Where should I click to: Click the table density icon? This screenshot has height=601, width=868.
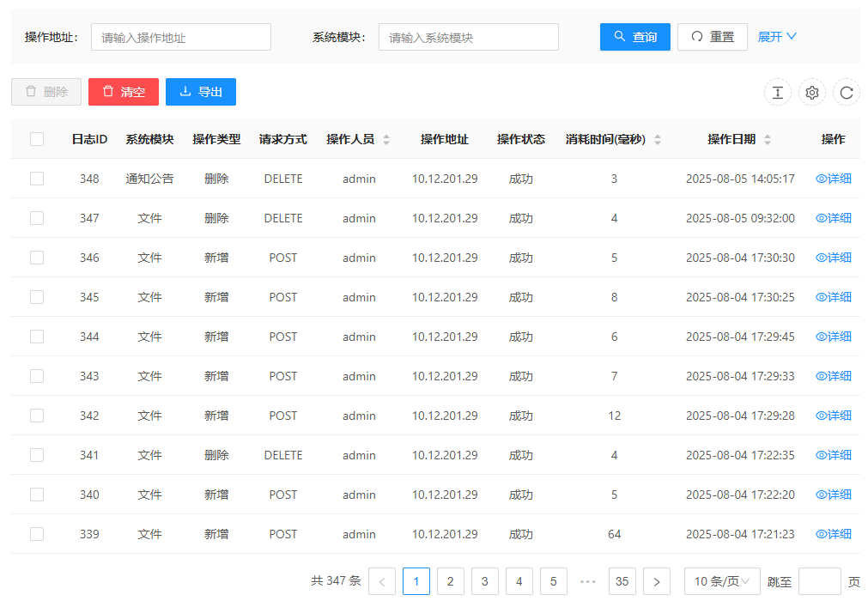777,93
